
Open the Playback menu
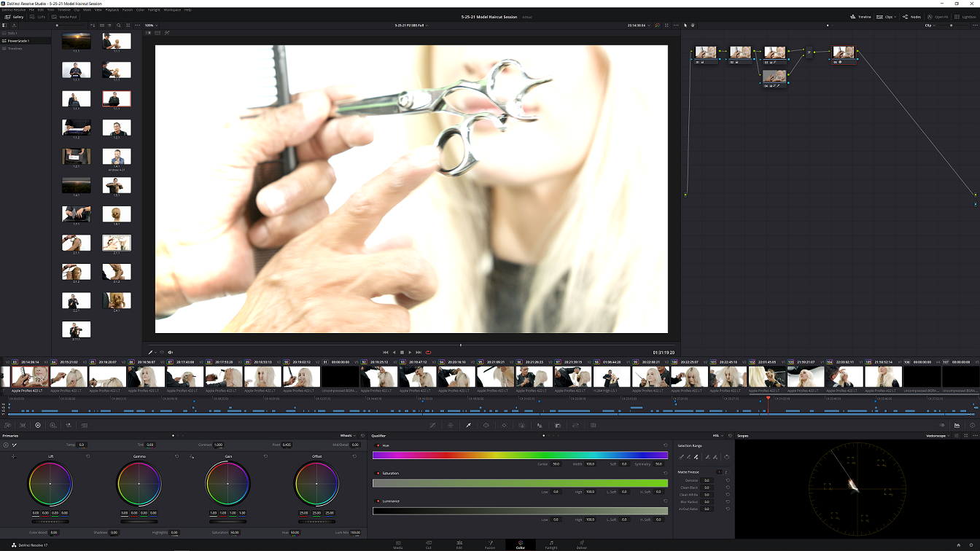(x=112, y=9)
